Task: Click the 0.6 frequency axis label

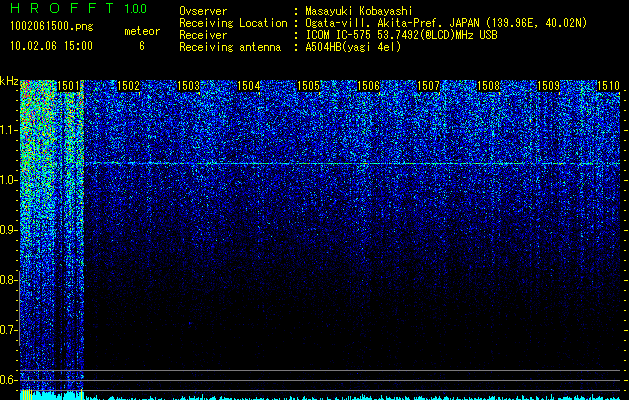Action: pos(9,380)
